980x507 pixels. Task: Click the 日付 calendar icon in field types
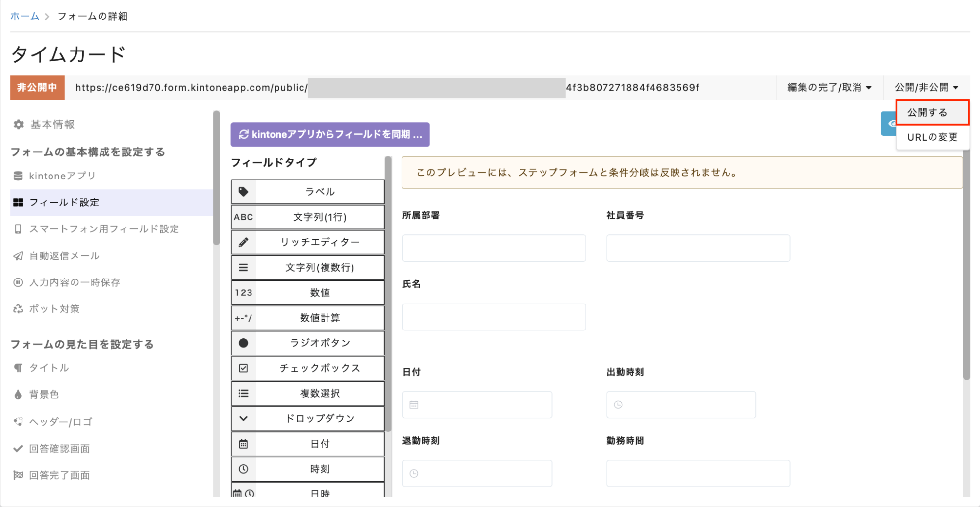point(243,444)
